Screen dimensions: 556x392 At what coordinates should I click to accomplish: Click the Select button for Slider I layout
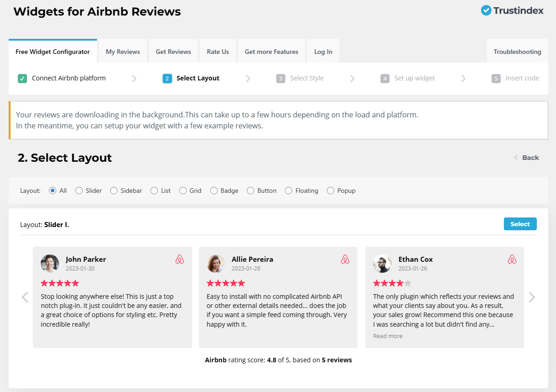pyautogui.click(x=520, y=224)
